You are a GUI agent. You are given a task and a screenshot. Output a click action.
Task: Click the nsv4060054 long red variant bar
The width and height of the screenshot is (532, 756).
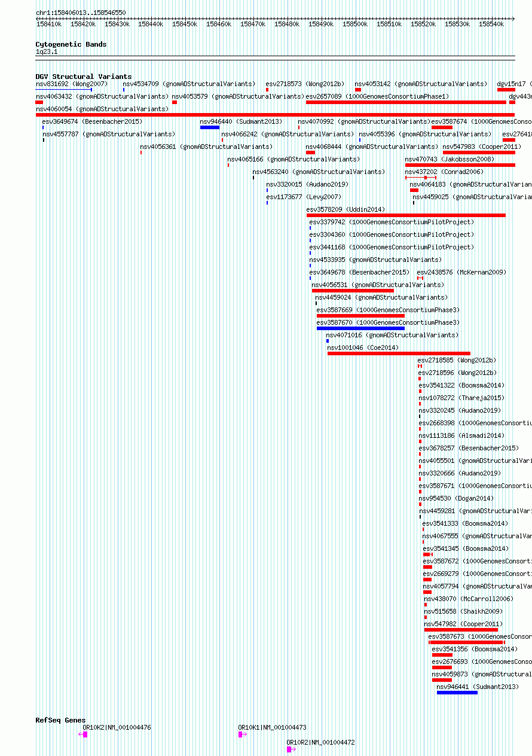[x=275, y=115]
